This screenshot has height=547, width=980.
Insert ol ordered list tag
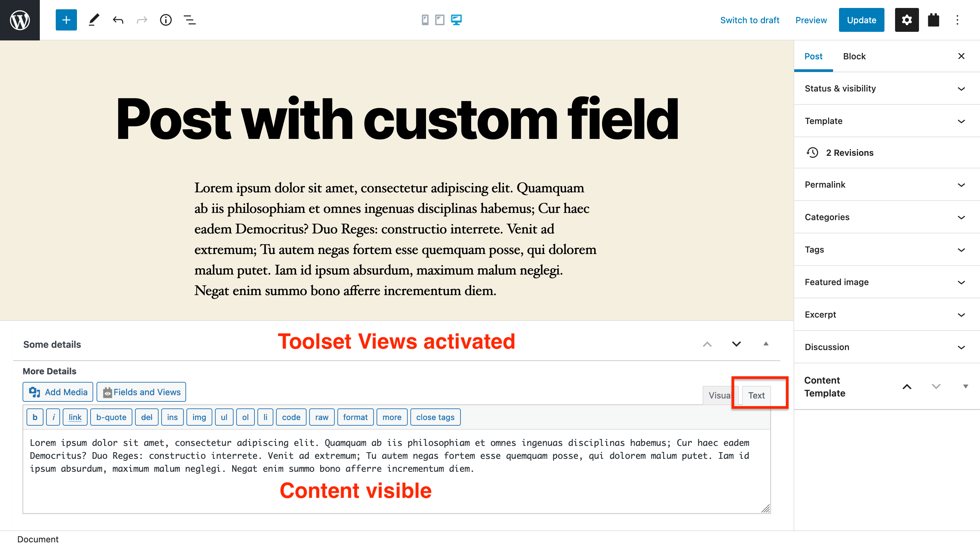coord(245,417)
